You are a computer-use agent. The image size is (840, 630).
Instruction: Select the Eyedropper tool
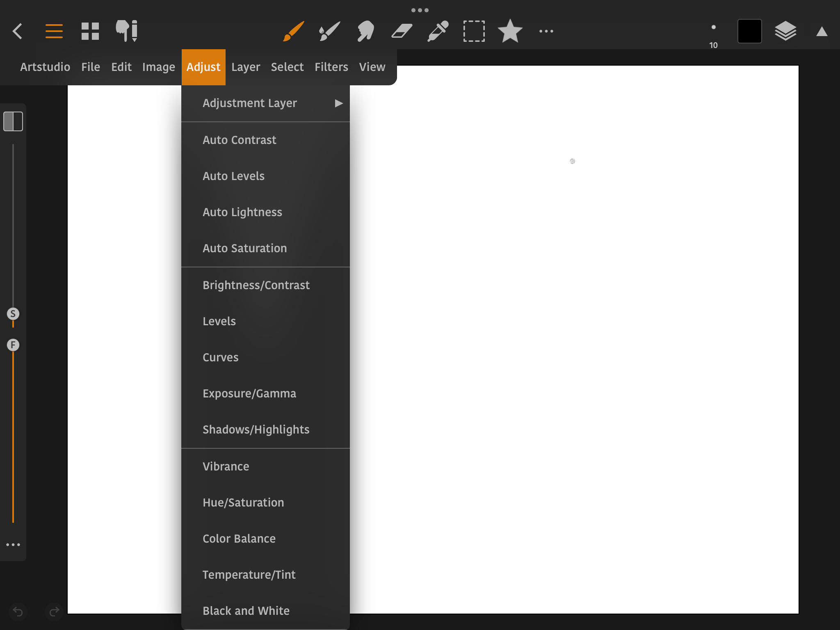438,31
